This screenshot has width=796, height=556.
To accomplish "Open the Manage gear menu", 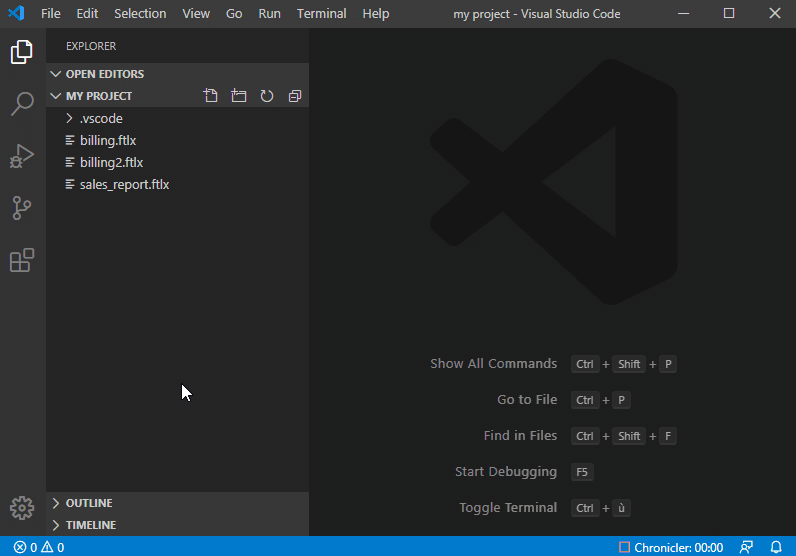I will point(22,507).
